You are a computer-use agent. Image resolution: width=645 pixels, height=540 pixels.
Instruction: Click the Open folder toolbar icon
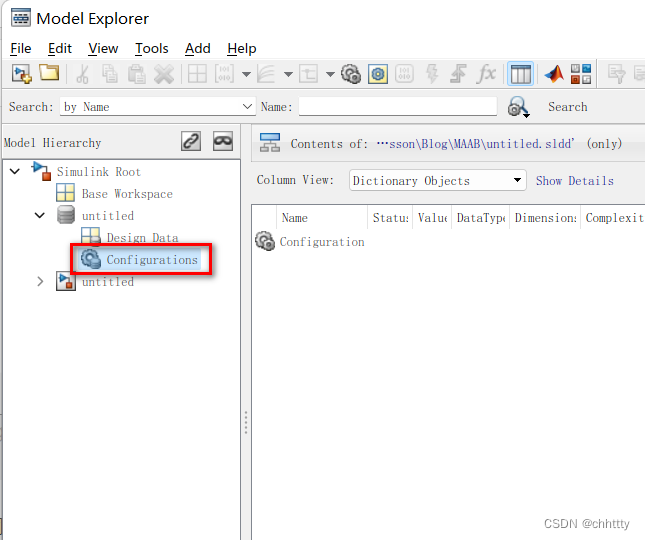[49, 73]
